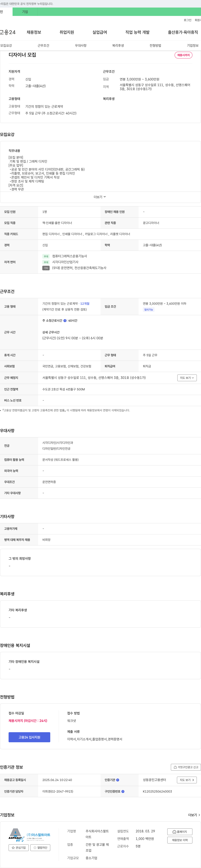
Task: Open 채용정보 이력 history
Action: [x=180, y=840]
